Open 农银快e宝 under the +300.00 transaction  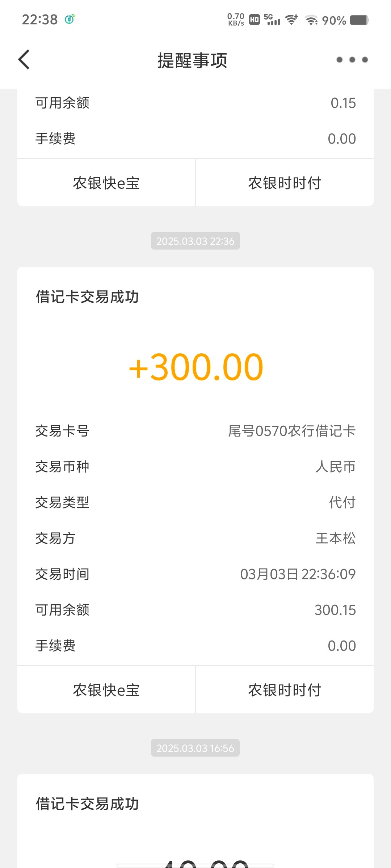106,690
